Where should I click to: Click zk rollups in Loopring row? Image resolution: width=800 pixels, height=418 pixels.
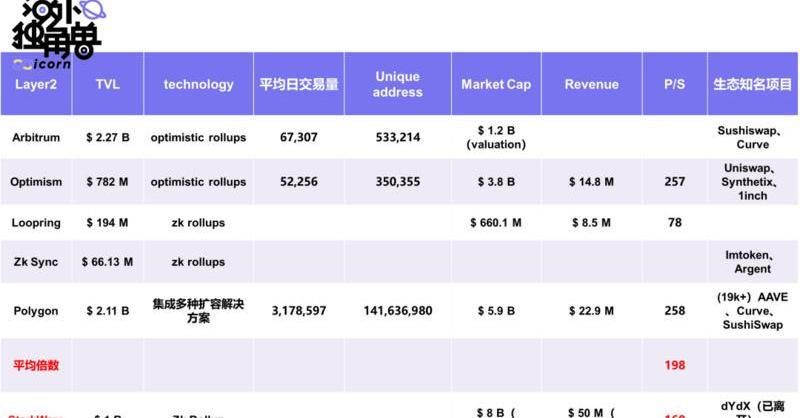(198, 223)
